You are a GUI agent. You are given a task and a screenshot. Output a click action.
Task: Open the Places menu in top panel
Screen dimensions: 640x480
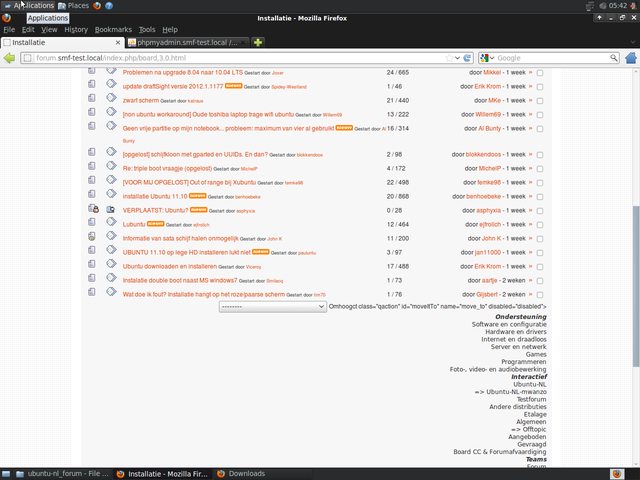(73, 6)
